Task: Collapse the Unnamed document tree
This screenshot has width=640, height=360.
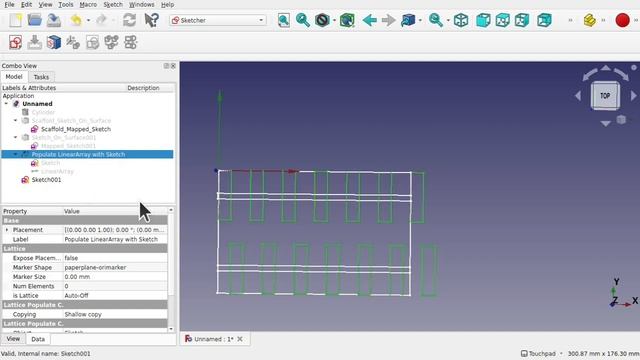Action: pos(6,104)
